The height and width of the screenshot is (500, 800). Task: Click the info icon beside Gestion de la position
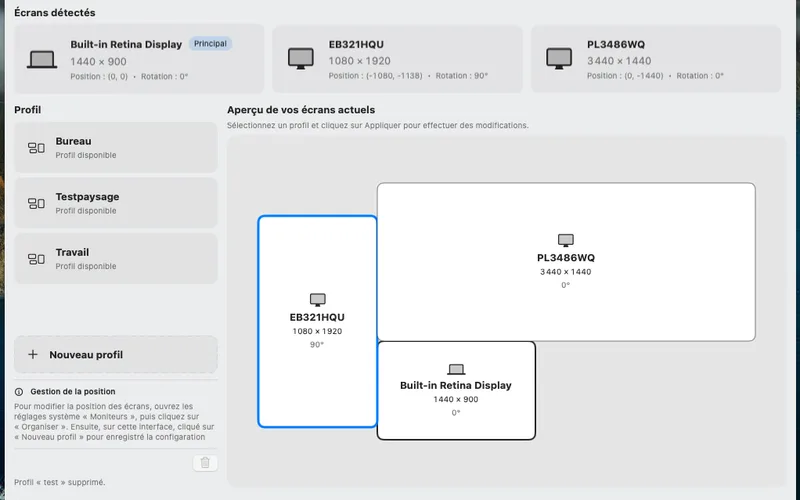(x=19, y=392)
